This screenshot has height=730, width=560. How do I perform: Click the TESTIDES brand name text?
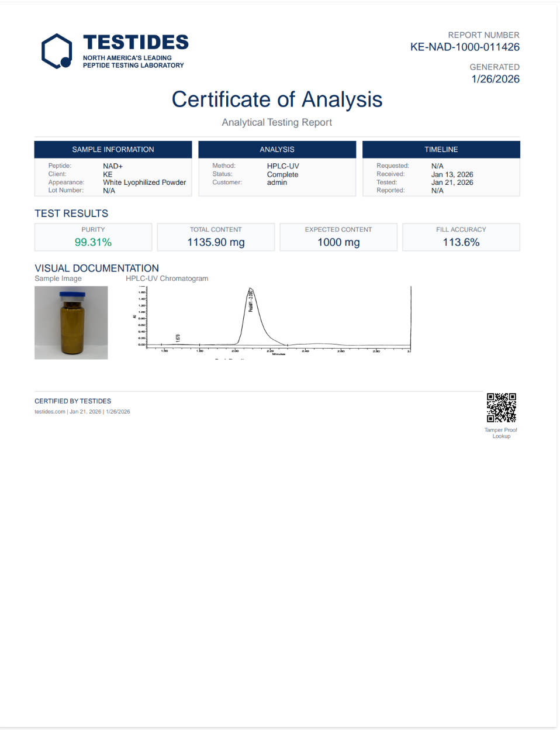(x=136, y=42)
